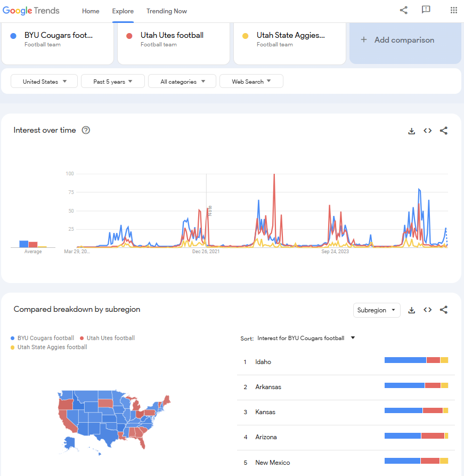Open the Web Search type dropdown

click(x=251, y=82)
